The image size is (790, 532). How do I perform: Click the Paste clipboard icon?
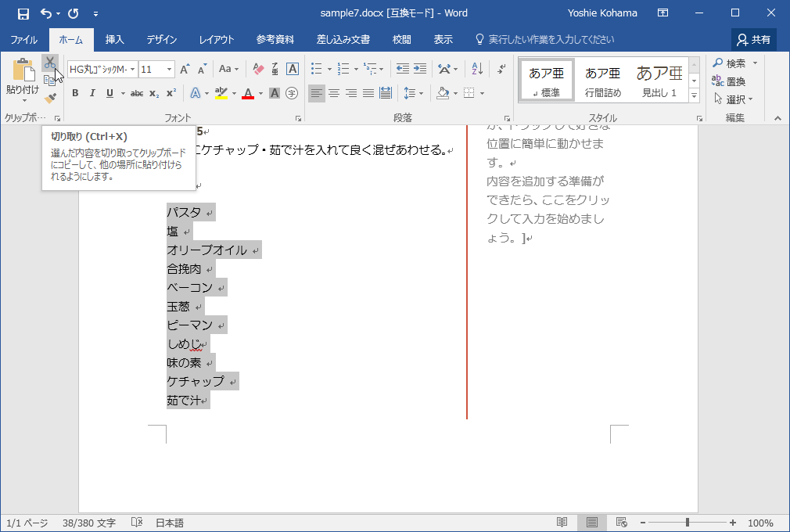[23, 70]
